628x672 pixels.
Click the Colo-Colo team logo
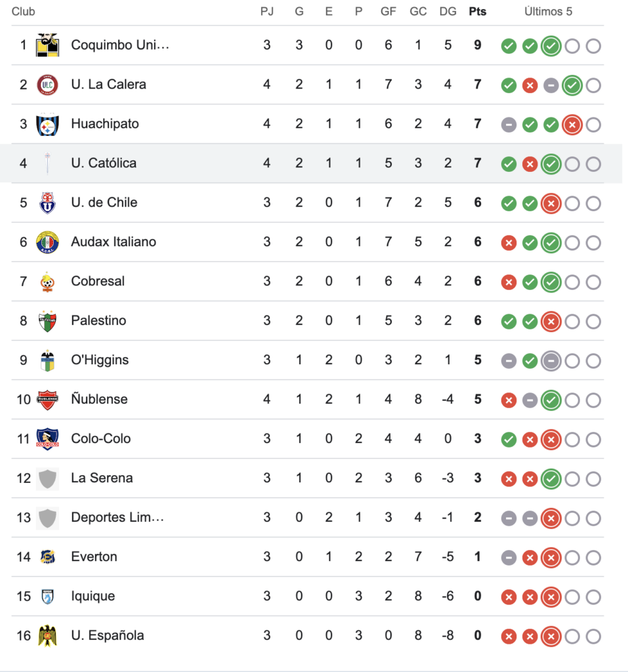pos(47,439)
